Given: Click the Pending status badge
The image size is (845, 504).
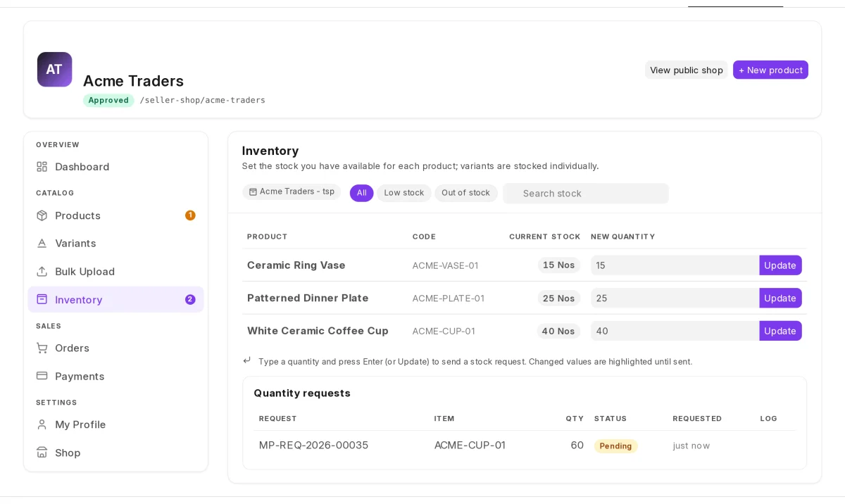Looking at the screenshot, I should 616,446.
